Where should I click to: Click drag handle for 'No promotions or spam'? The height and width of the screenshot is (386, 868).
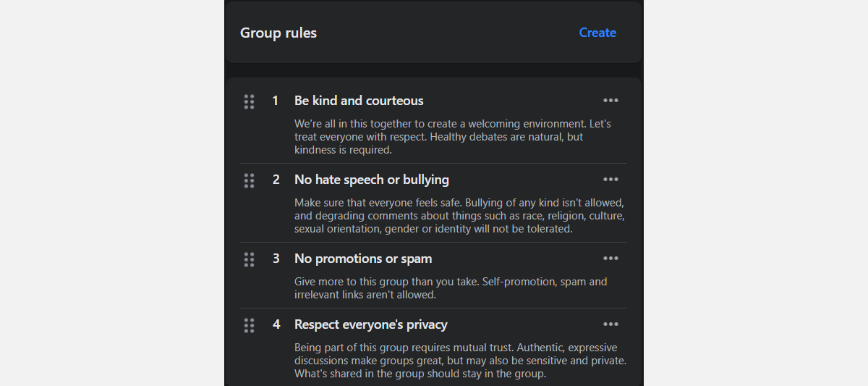tap(249, 259)
